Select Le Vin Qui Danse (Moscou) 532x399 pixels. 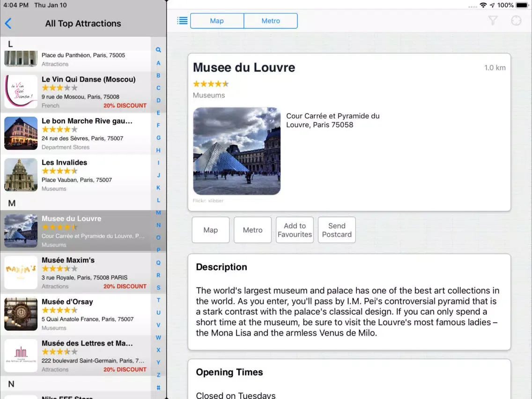[76, 92]
